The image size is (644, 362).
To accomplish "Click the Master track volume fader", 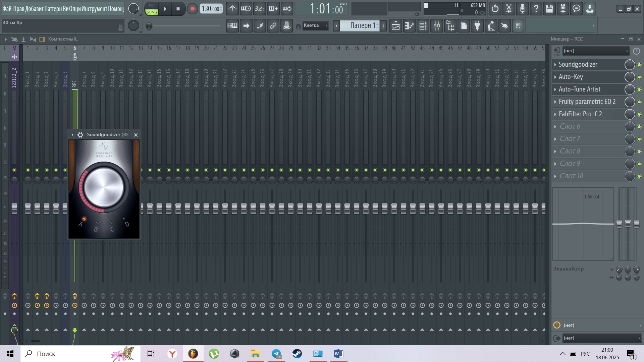I will [14, 208].
